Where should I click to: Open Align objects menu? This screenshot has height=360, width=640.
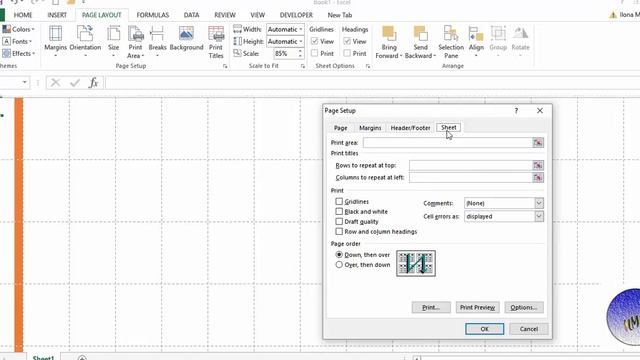pos(476,42)
